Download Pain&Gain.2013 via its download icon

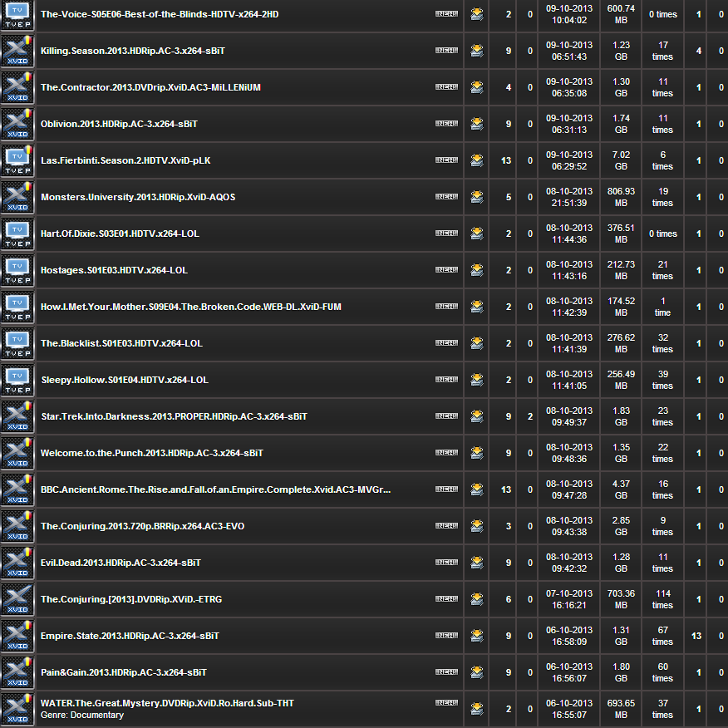pos(476,672)
